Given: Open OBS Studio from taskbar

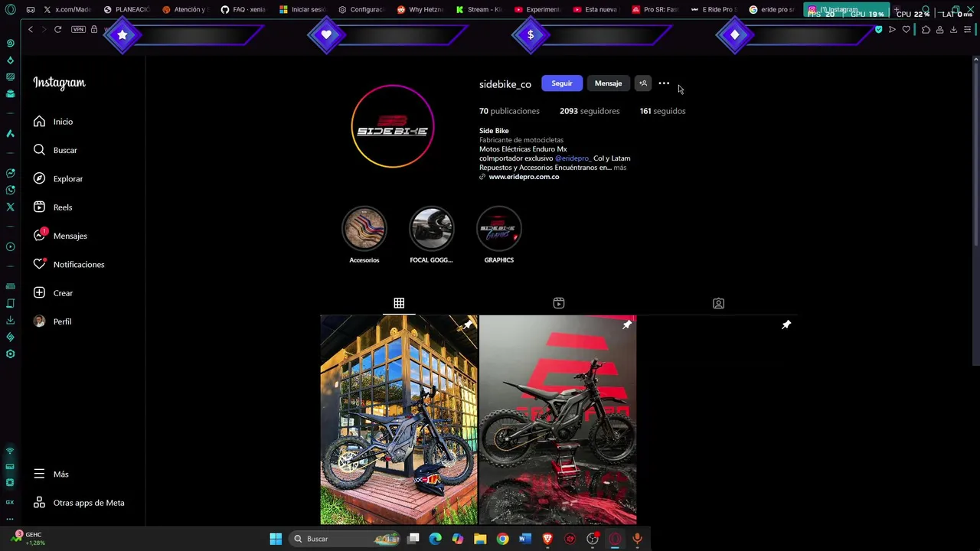Looking at the screenshot, I should pyautogui.click(x=592, y=539).
